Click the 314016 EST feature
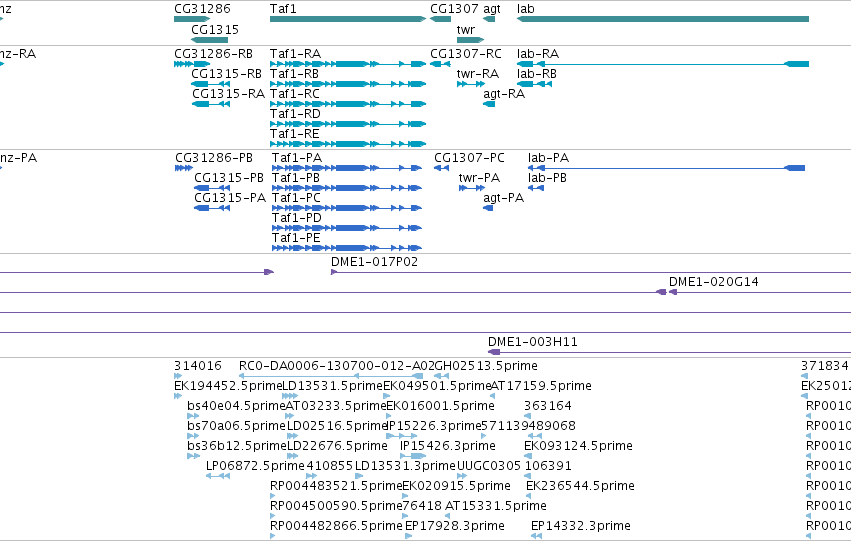 point(178,376)
